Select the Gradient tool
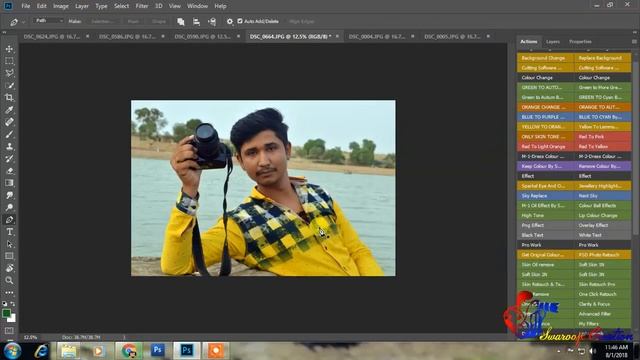640x360 pixels. [9, 183]
